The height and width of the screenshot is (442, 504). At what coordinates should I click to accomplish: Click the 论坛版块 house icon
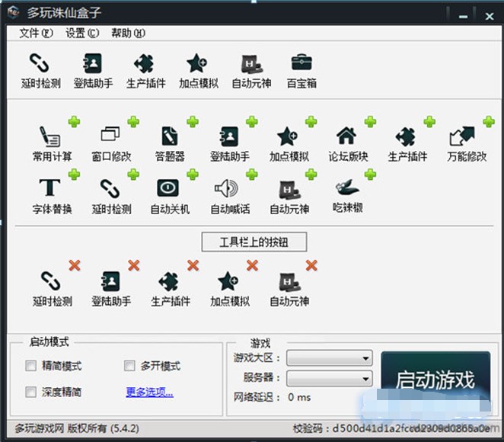pyautogui.click(x=346, y=136)
